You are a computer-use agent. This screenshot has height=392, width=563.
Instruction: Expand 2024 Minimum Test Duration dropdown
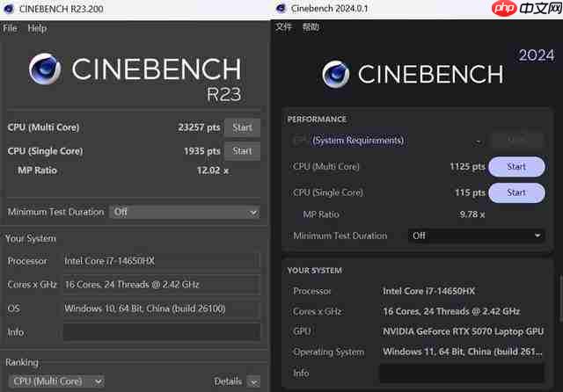click(x=476, y=236)
